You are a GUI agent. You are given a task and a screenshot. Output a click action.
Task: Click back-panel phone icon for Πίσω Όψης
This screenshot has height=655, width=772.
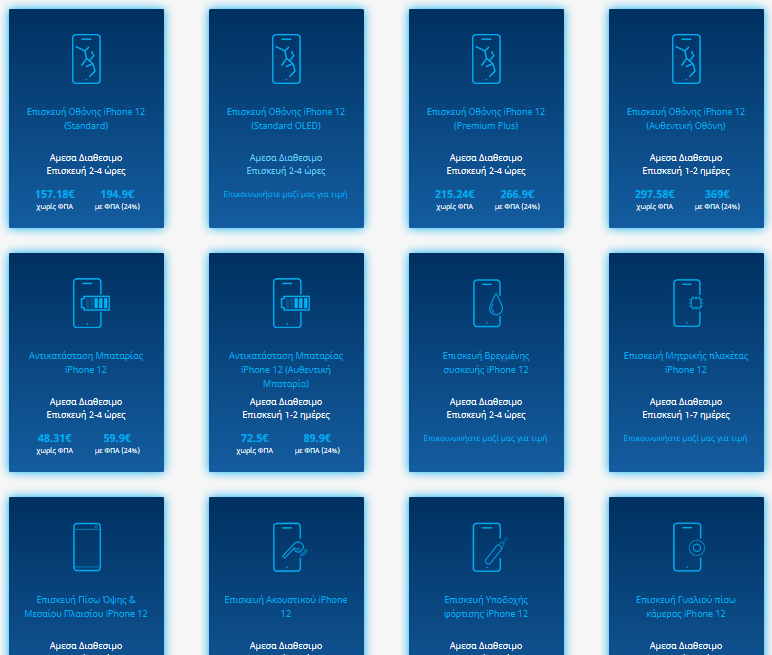click(87, 547)
